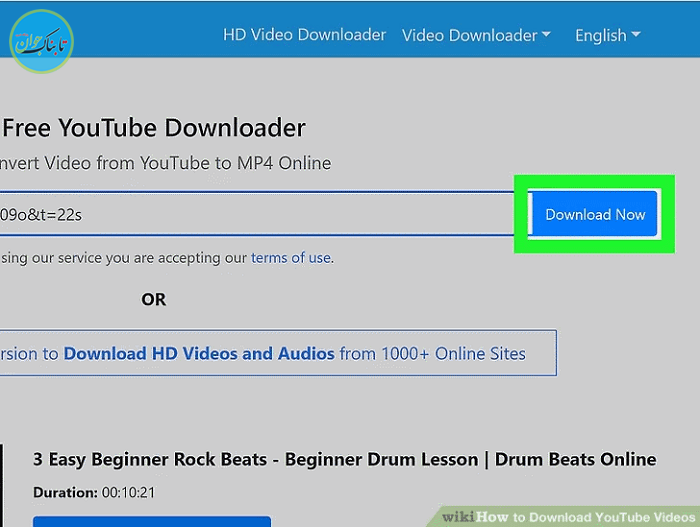Open the English language selector

click(x=600, y=35)
